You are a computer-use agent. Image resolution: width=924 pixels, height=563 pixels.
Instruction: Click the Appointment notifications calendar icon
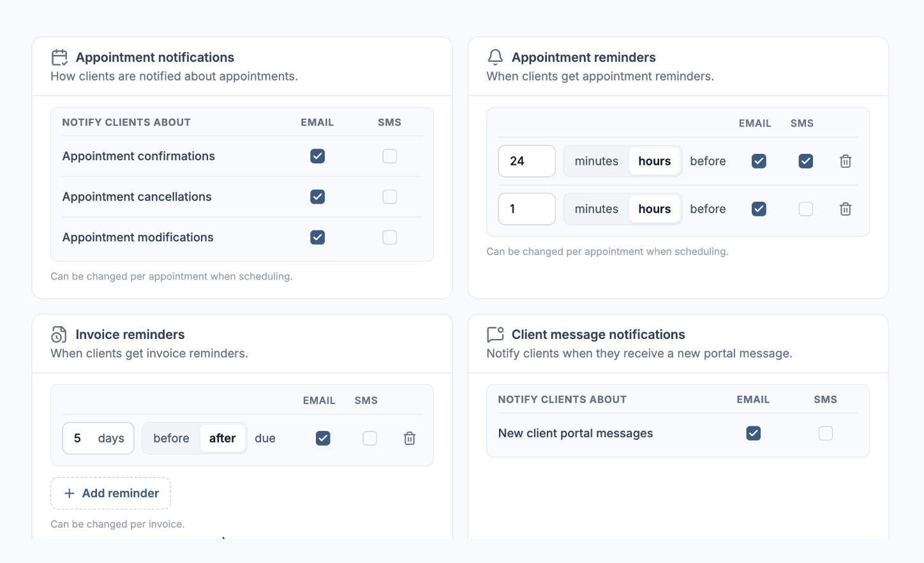(x=59, y=57)
